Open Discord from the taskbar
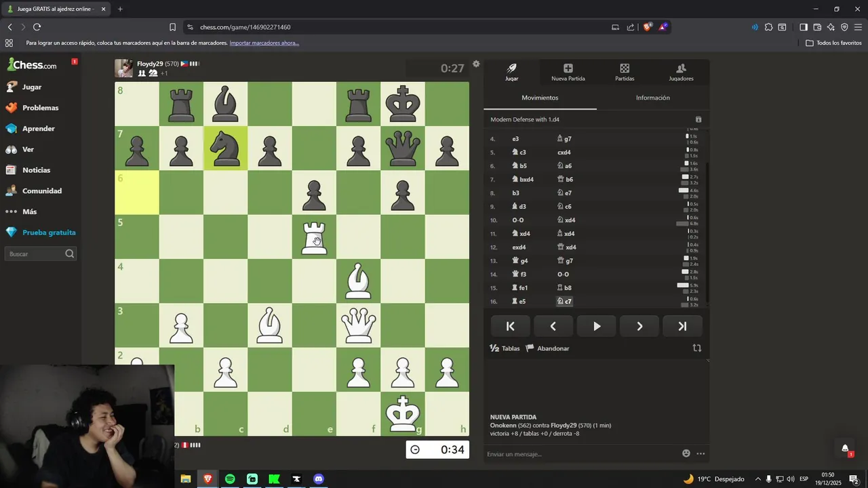The width and height of the screenshot is (868, 488). (319, 479)
